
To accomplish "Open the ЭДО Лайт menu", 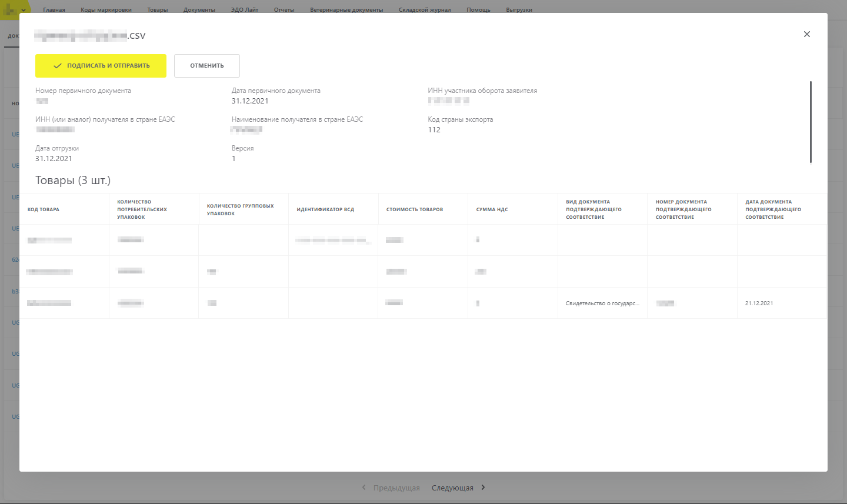I will [245, 10].
